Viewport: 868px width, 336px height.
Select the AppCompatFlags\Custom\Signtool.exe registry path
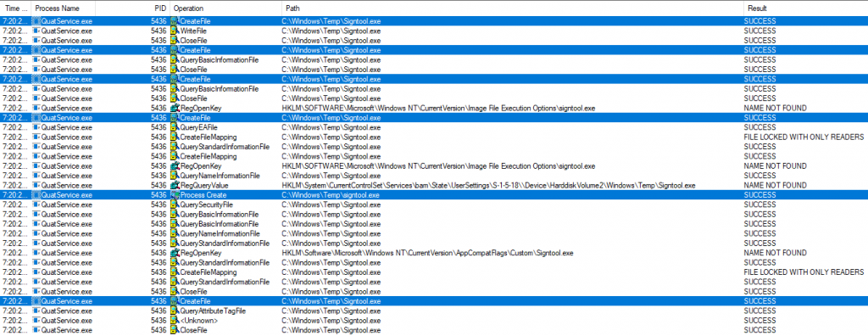(427, 253)
